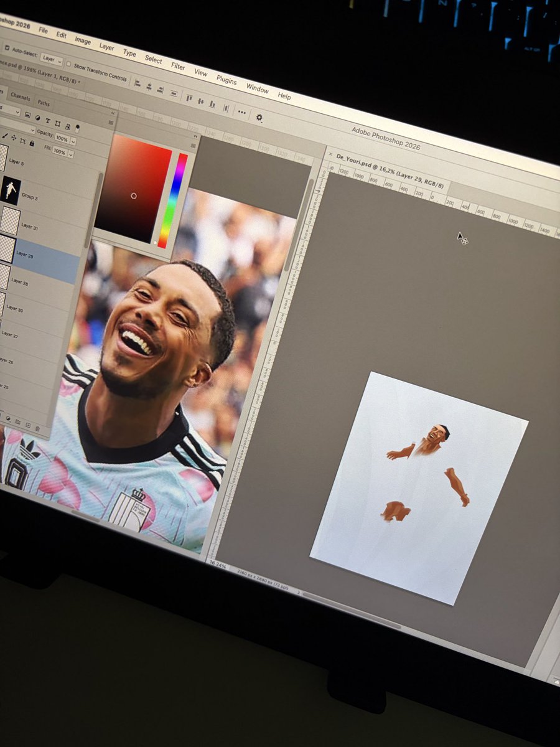Open the Opacity slider dropdown arrow

point(73,142)
